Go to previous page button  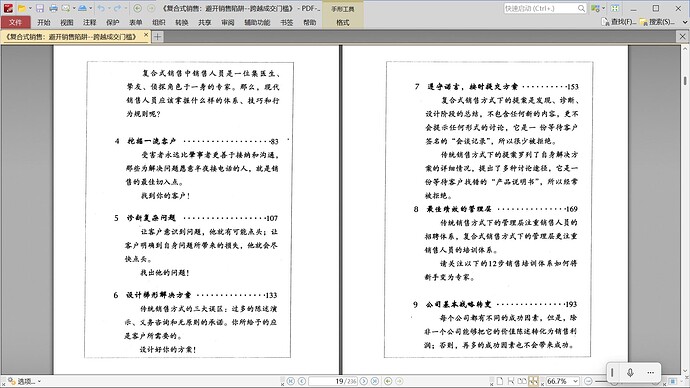(x=302, y=381)
